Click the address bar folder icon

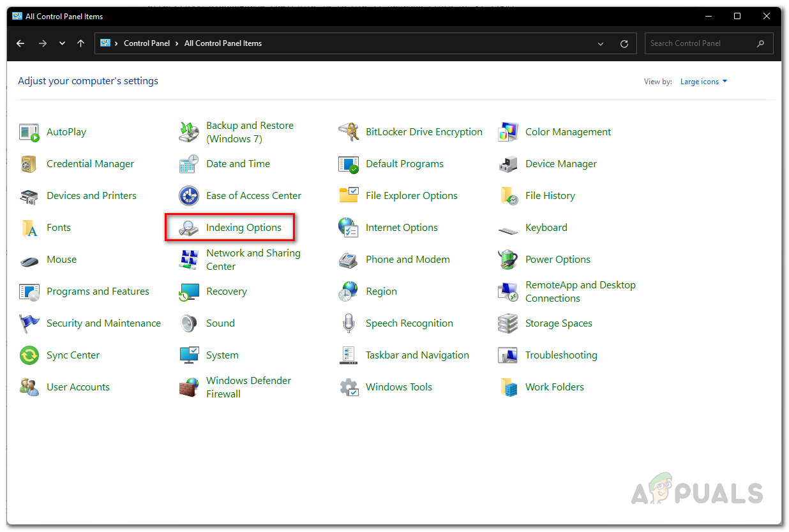point(105,43)
